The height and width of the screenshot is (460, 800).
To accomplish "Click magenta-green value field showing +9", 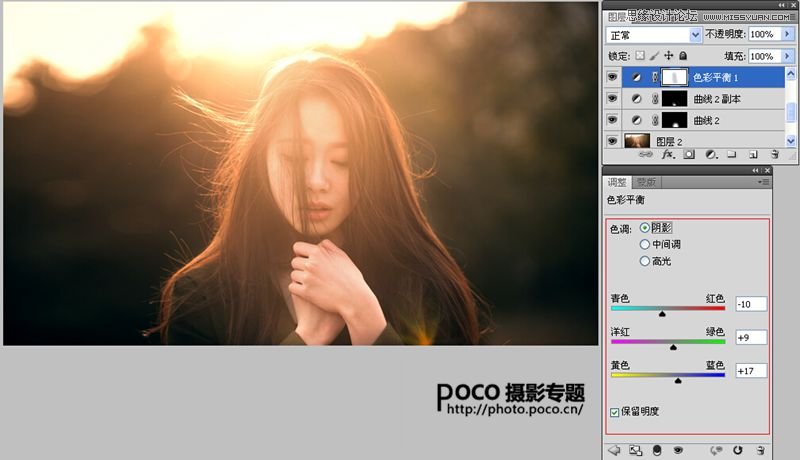I will point(751,337).
